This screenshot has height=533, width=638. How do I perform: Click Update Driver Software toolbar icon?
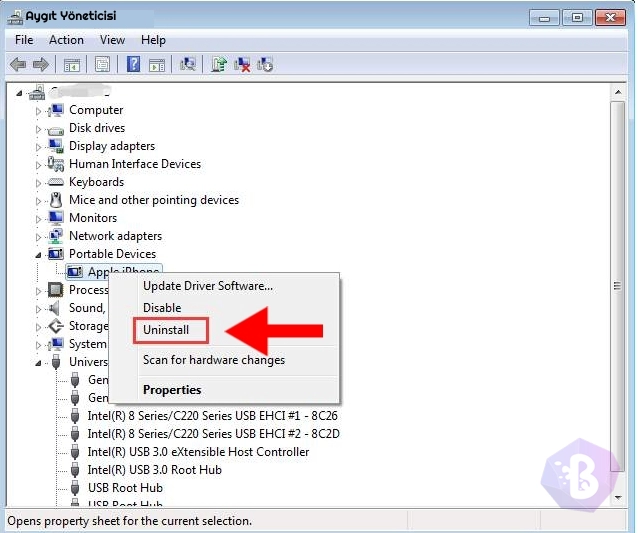point(220,64)
